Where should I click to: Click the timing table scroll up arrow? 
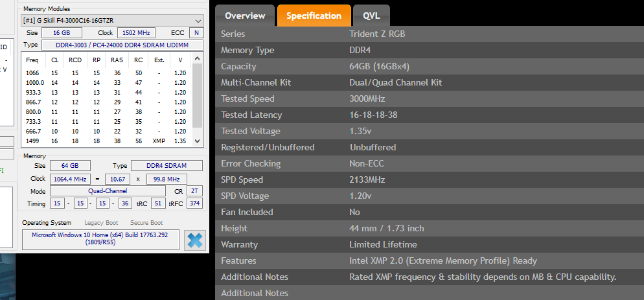[x=197, y=58]
